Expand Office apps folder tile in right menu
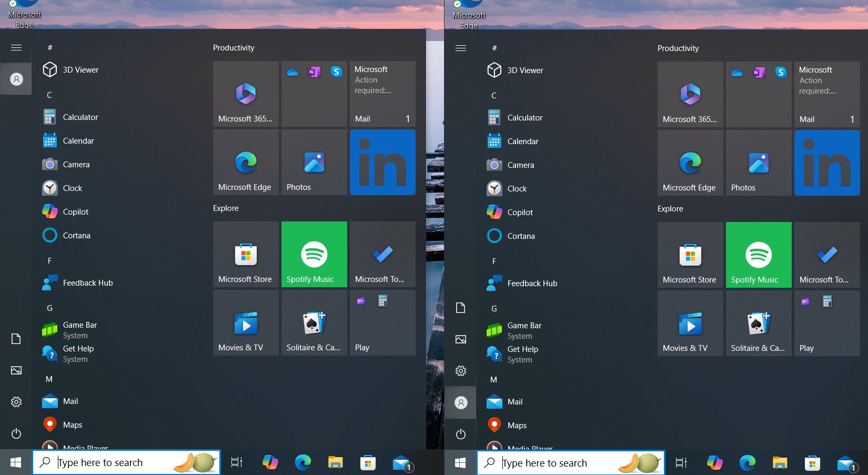Viewport: 868px width, 475px height. (x=759, y=95)
